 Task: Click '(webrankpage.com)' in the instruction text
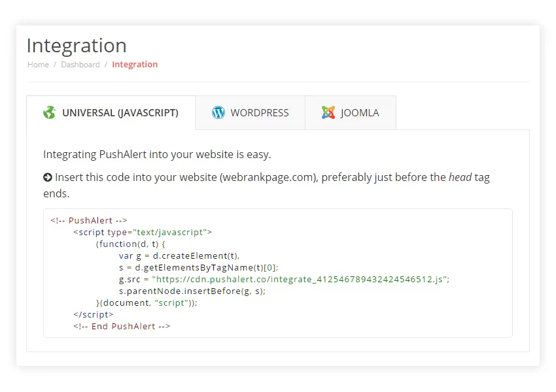[x=269, y=177]
